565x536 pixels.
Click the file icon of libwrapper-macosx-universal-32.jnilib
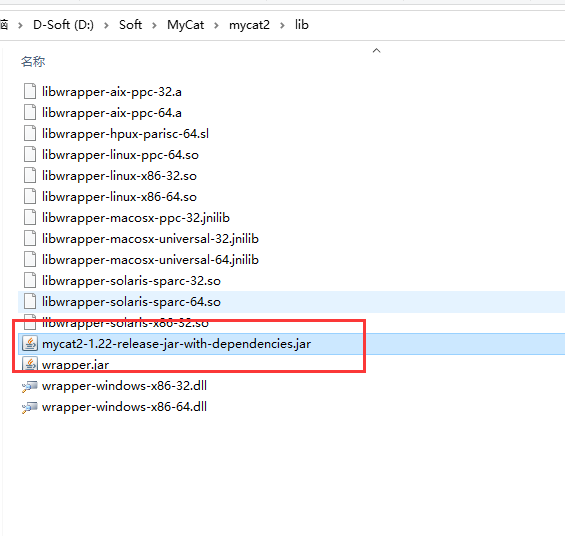30,238
